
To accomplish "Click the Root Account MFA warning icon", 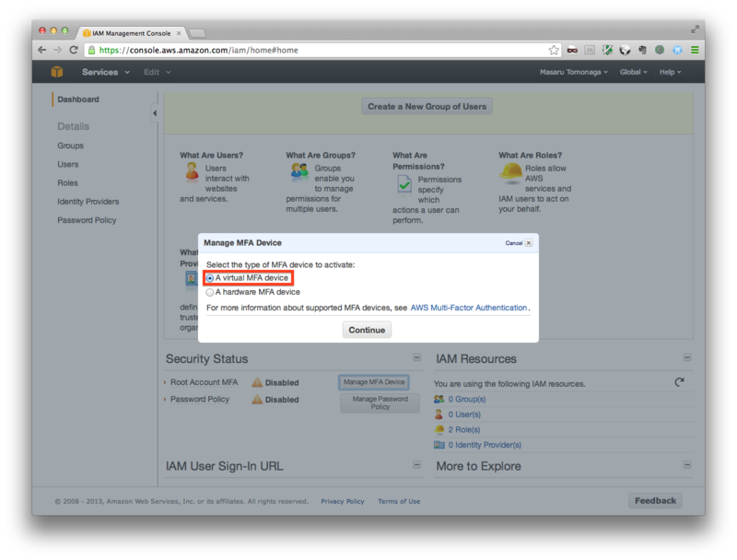I will 257,382.
